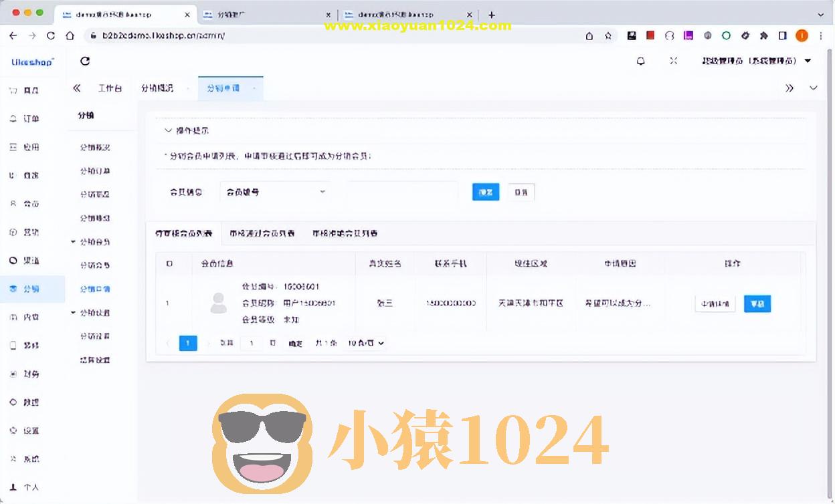Image resolution: width=835 pixels, height=504 pixels.
Task: Collapse the sidebar with the double-chevron icon
Action: 76,88
